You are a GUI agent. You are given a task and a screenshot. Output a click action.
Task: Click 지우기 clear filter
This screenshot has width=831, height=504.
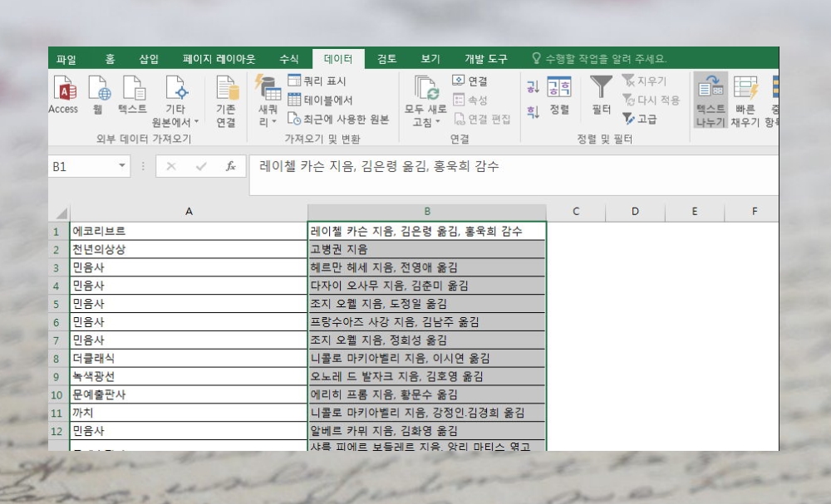pos(645,81)
